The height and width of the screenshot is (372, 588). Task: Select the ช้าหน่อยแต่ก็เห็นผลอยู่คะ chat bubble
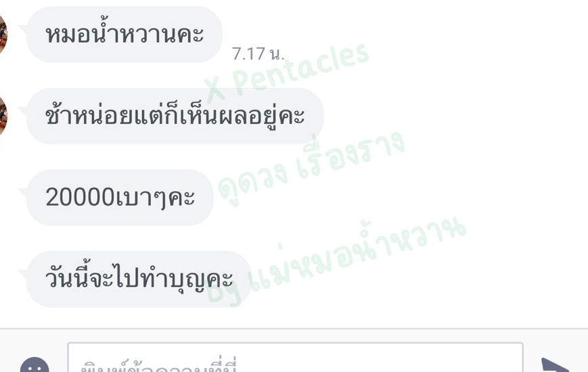point(175,116)
